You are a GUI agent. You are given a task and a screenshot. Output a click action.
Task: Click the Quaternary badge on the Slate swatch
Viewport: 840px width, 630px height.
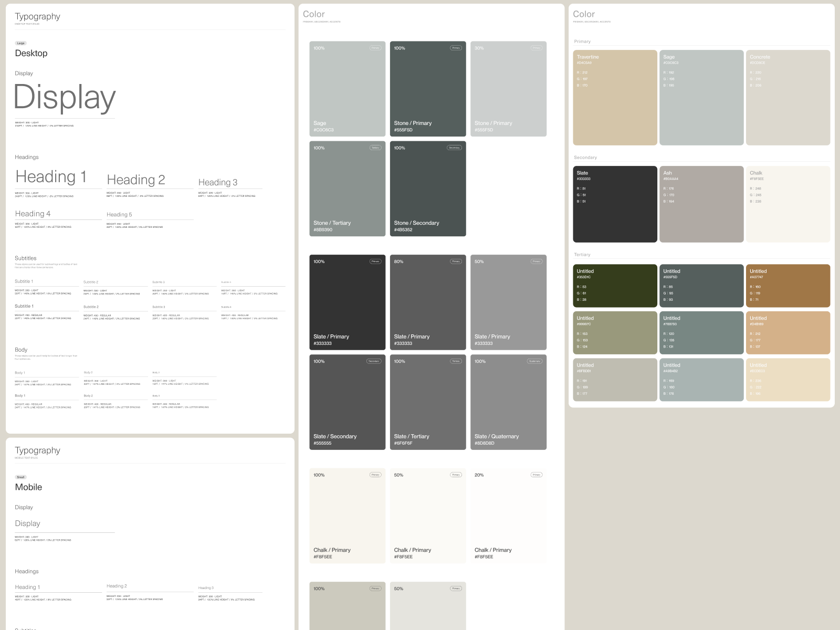534,361
